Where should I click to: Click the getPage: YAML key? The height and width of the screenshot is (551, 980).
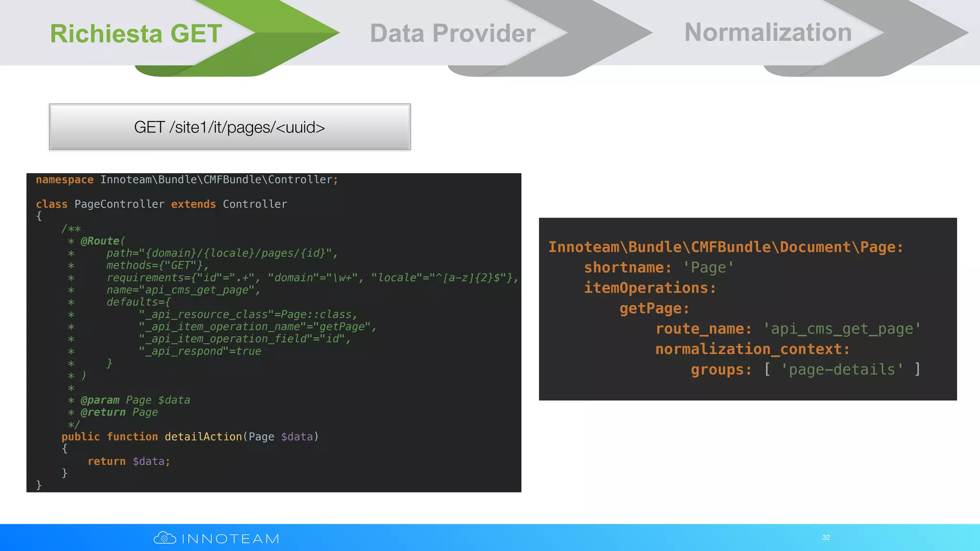tap(655, 309)
